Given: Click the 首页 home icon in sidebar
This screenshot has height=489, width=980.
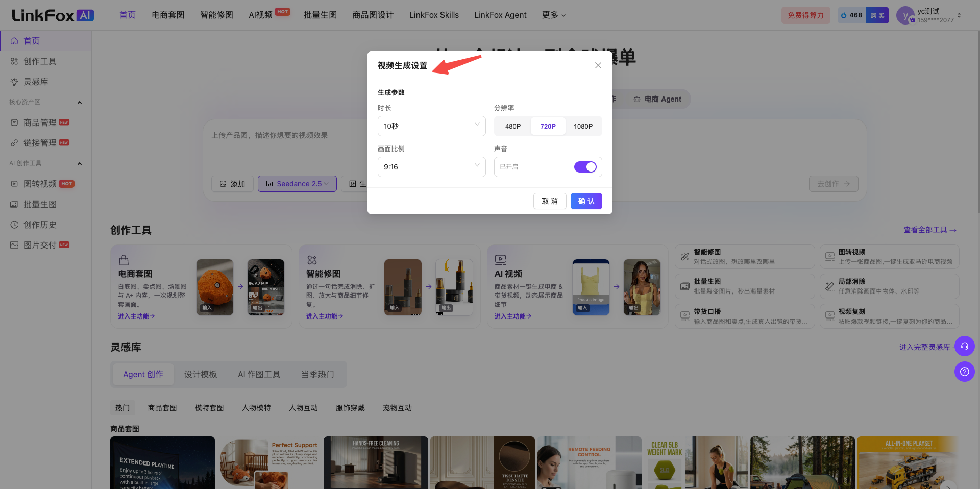Looking at the screenshot, I should tap(14, 41).
